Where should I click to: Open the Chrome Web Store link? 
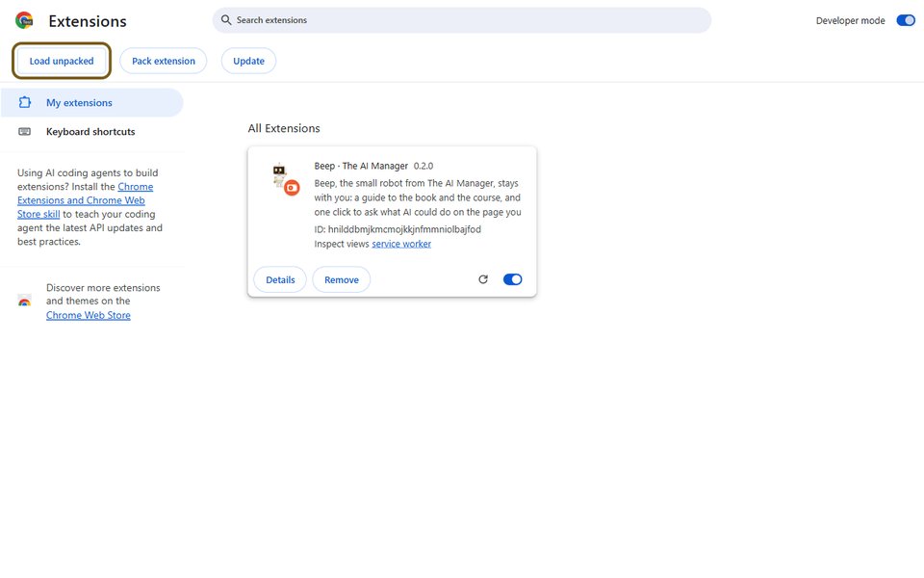pos(89,315)
